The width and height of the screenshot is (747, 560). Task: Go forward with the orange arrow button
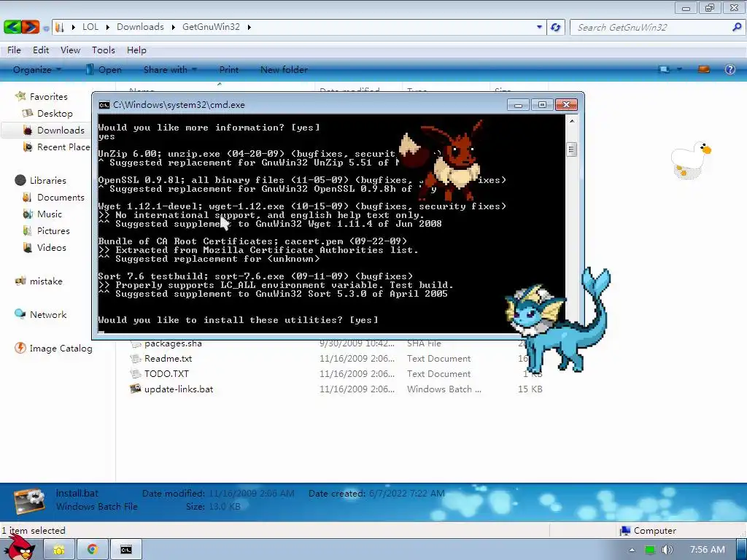click(30, 27)
